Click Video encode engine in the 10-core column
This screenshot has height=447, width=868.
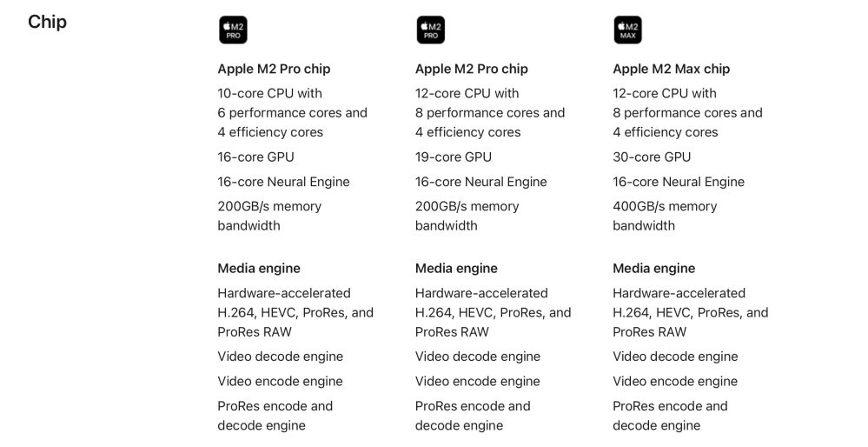click(x=280, y=381)
